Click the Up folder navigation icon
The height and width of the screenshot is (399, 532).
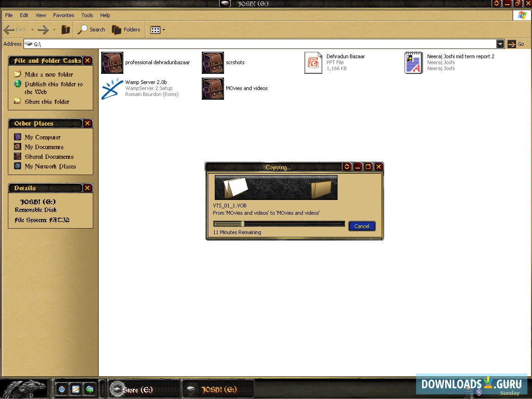click(x=66, y=29)
